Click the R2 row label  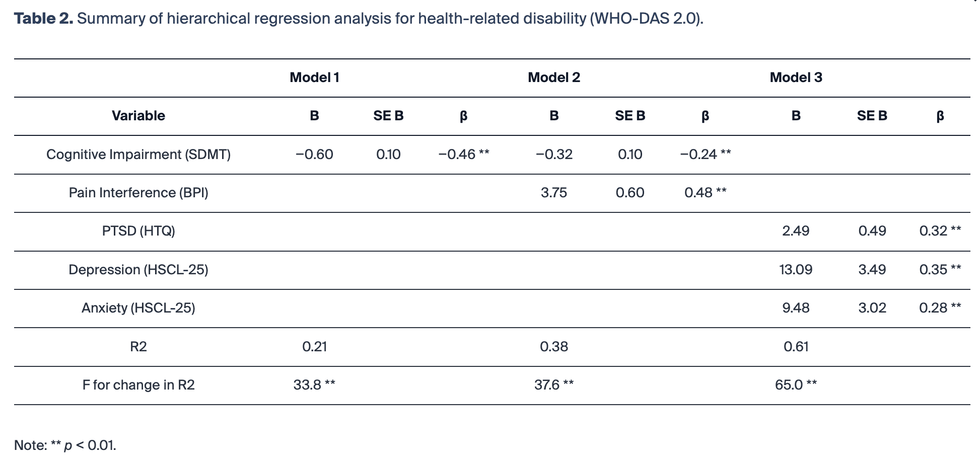point(138,347)
